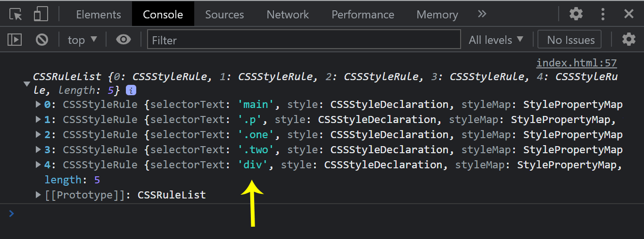Screen dimensions: 644x239
Task: Click the info badge next to length: 5
Action: click(132, 90)
